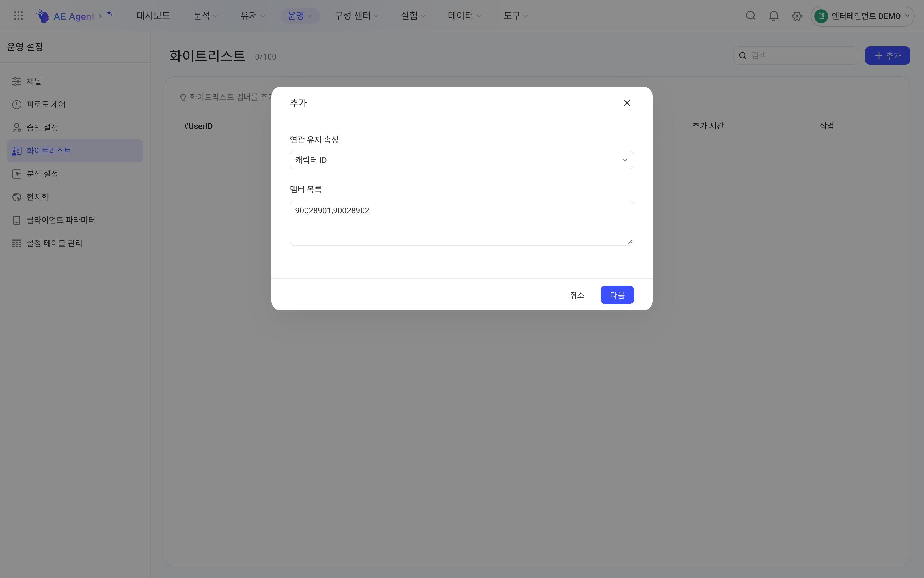Expand the 분석 menu

(x=205, y=16)
